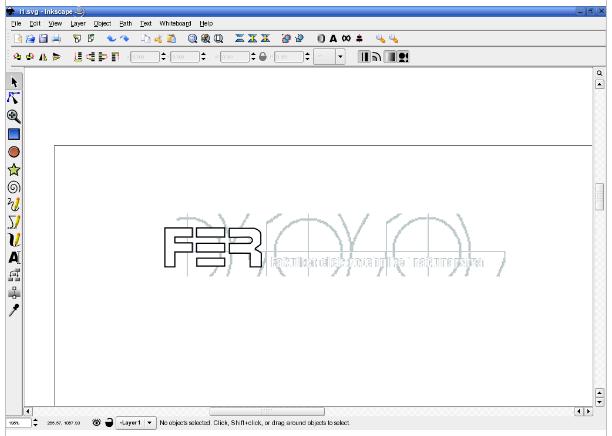The image size is (612, 436).
Task: Toggle the width/height ratio lock
Action: 263,57
